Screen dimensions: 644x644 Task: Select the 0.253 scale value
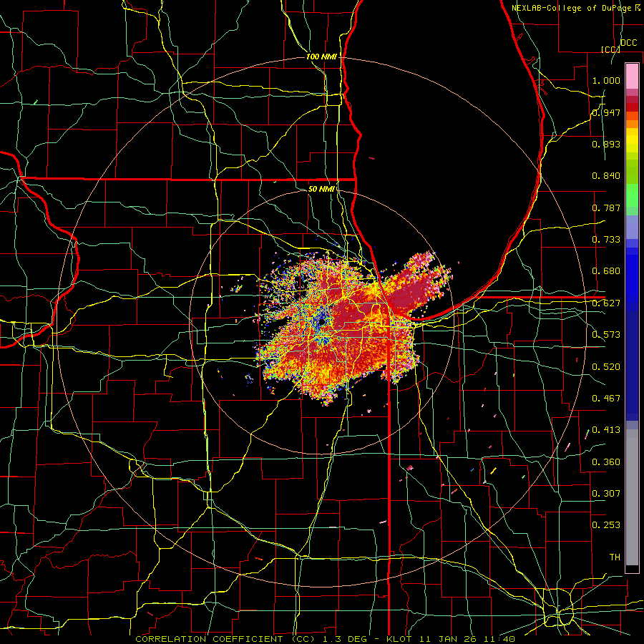pyautogui.click(x=606, y=525)
